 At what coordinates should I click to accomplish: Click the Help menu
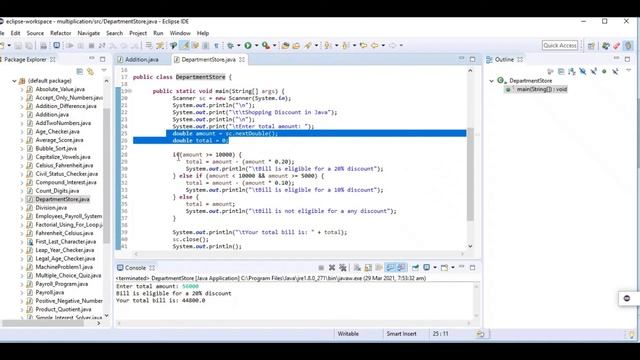203,33
